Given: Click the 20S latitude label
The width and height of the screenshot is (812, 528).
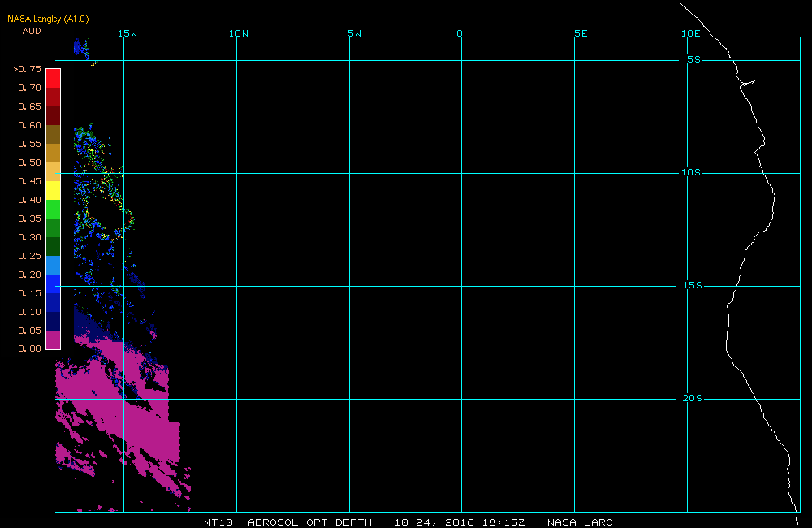Looking at the screenshot, I should coord(692,399).
